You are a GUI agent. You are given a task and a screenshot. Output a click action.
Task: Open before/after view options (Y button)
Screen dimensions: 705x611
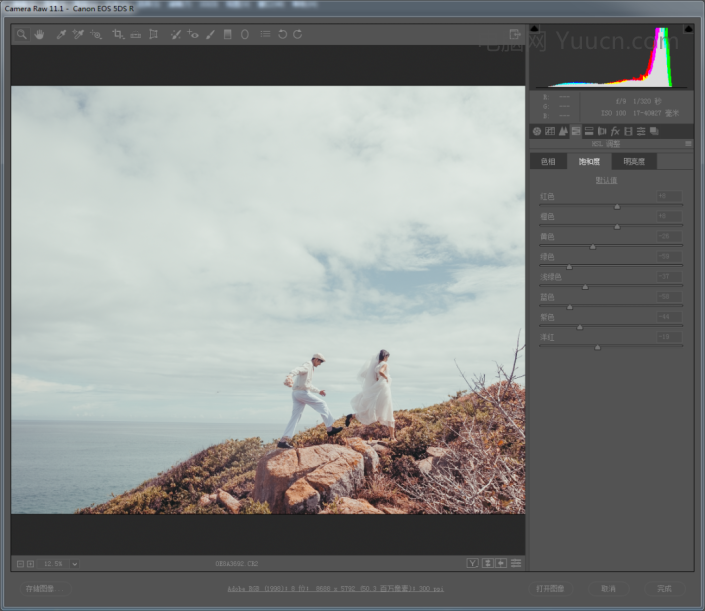472,564
